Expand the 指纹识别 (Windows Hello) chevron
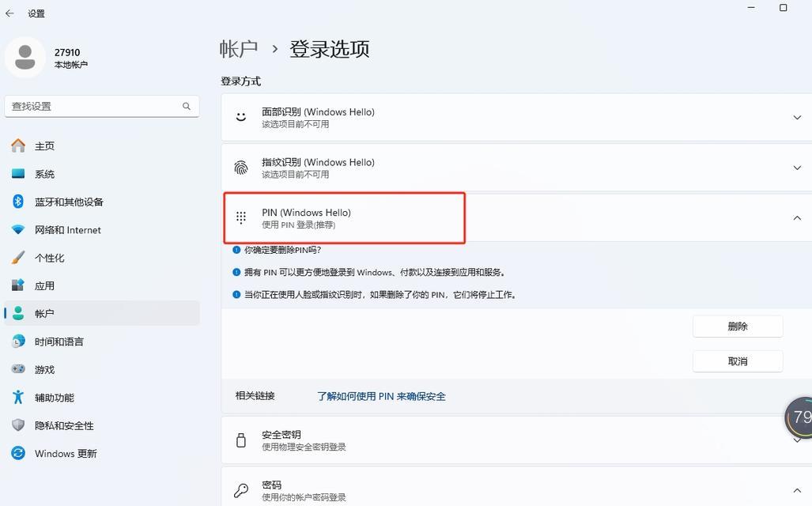This screenshot has height=506, width=812. click(797, 168)
